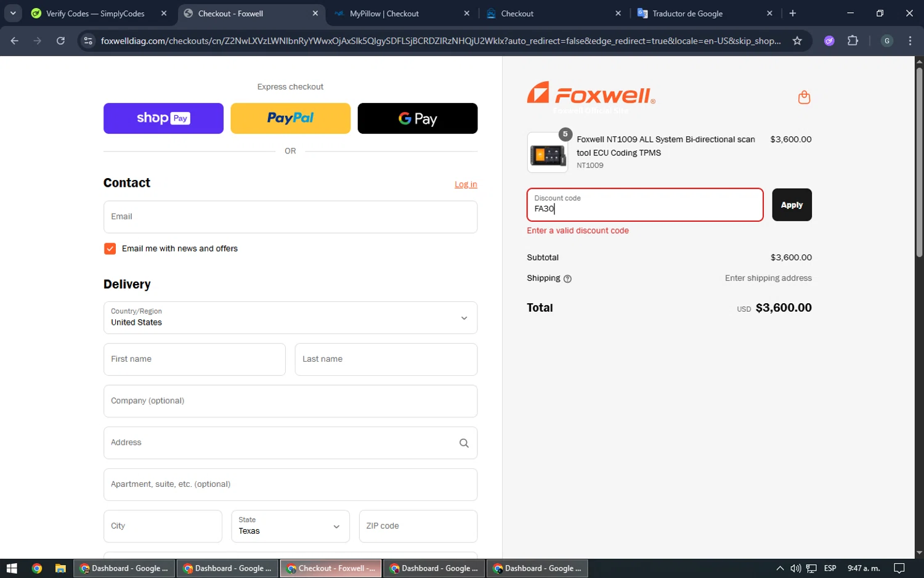Open the shopping bag cart icon
Viewport: 924px width, 578px height.
coord(804,97)
